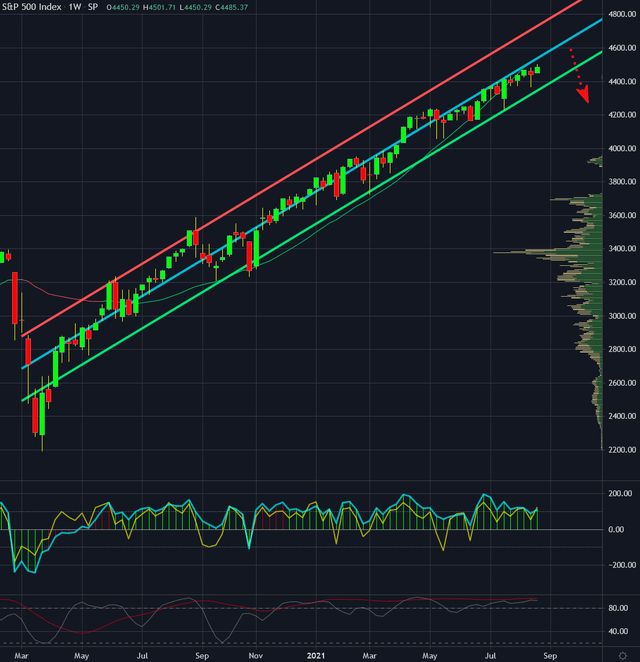The width and height of the screenshot is (640, 662).
Task: Click the 4000.00 price axis label
Action: pos(620,149)
